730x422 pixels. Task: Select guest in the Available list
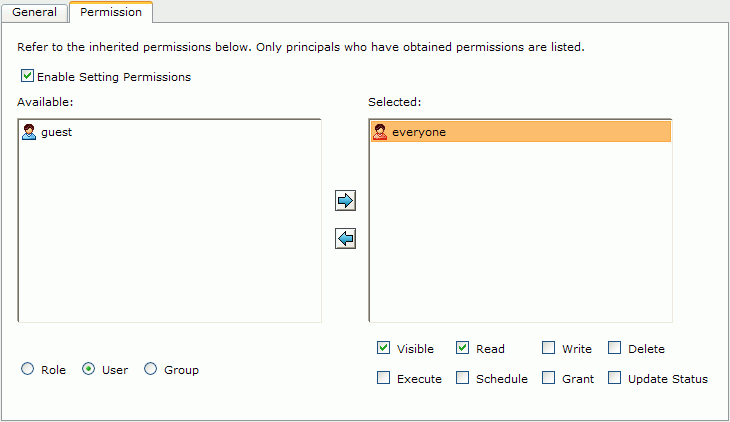[170, 132]
